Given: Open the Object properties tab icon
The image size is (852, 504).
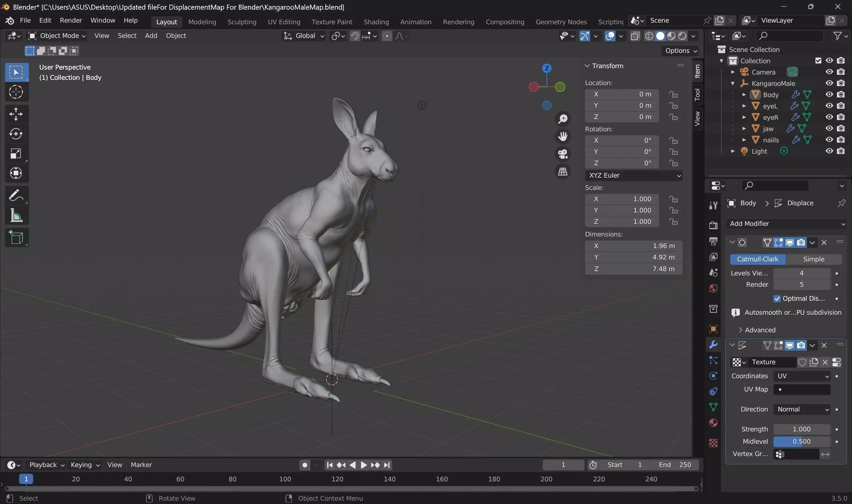Looking at the screenshot, I should 714,329.
